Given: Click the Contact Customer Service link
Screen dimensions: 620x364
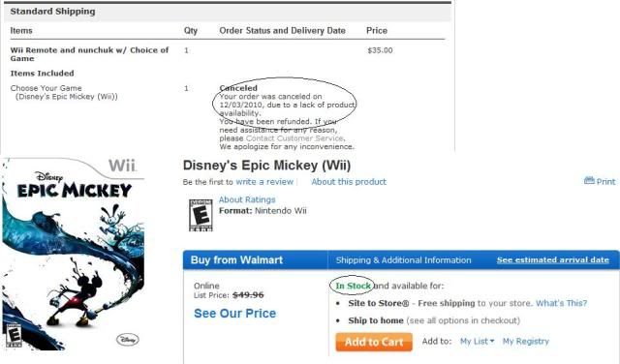Looking at the screenshot, I should 294,138.
